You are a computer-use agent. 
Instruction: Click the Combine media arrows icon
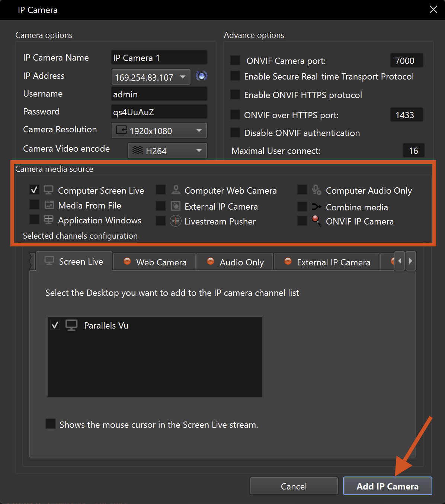(x=316, y=207)
